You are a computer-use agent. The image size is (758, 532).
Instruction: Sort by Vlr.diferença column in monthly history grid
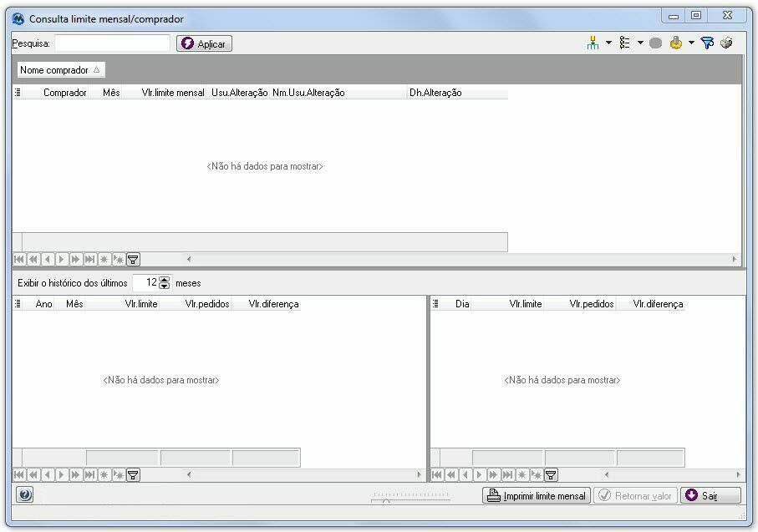(x=267, y=304)
